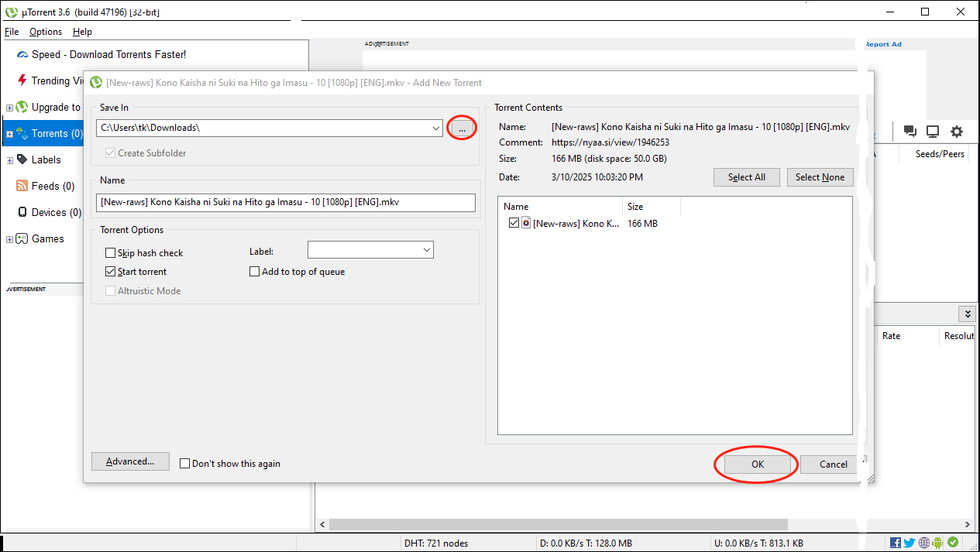The height and width of the screenshot is (552, 980).
Task: Click the Games controller icon
Action: coord(22,238)
